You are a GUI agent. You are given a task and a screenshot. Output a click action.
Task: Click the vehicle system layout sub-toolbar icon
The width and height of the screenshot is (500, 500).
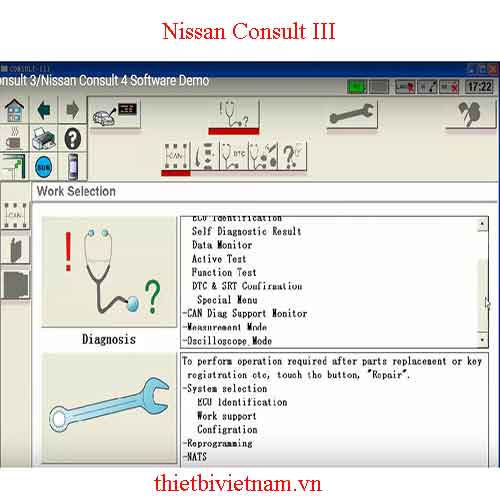(x=205, y=156)
